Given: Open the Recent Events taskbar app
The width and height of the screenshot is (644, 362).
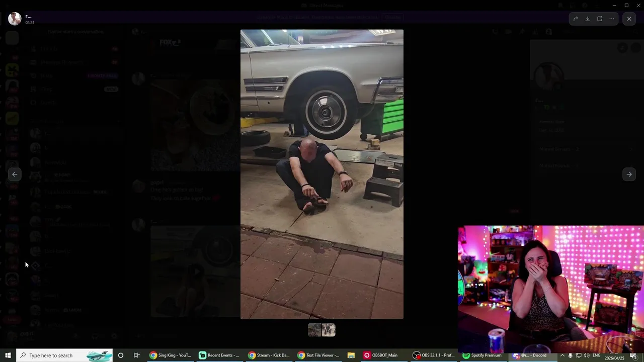Looking at the screenshot, I should pyautogui.click(x=219, y=355).
